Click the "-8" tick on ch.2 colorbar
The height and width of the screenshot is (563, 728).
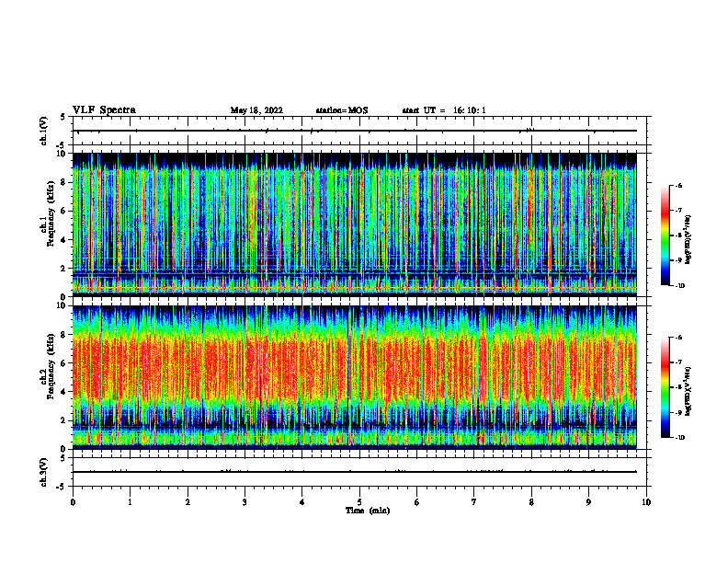tap(678, 387)
